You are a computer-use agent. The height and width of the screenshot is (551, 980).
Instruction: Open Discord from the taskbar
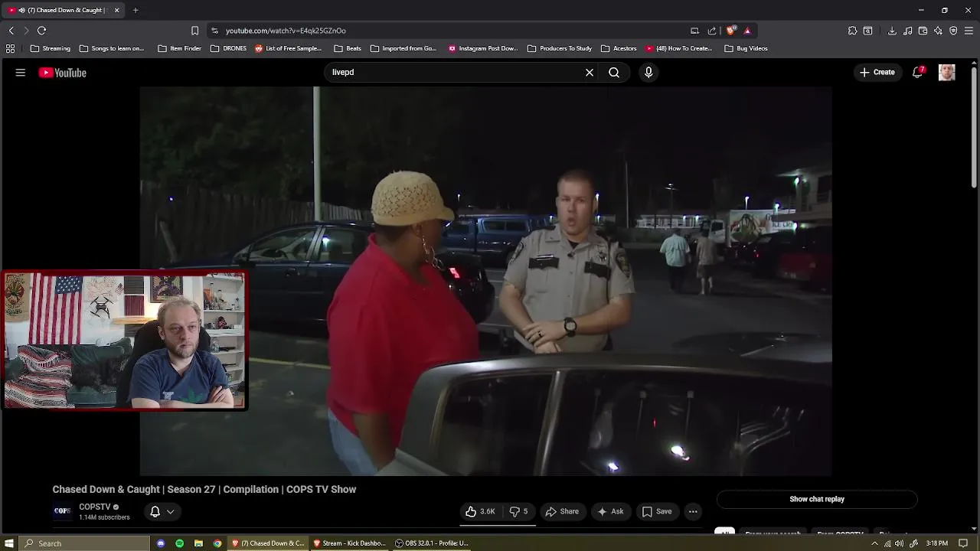click(161, 543)
